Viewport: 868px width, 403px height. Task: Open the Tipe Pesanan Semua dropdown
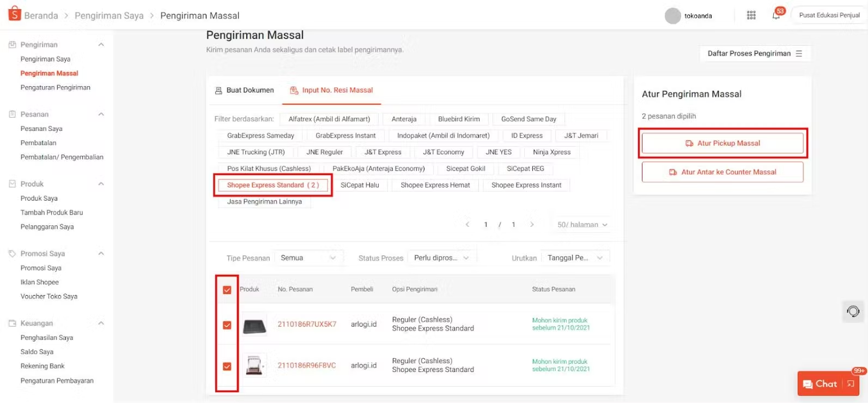308,258
